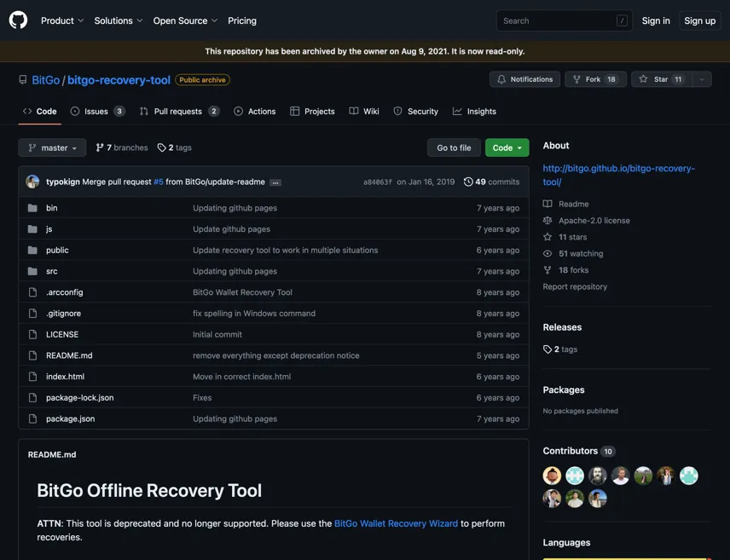Viewport: 730px width, 560px height.
Task: Click the Sign up button
Action: [700, 20]
